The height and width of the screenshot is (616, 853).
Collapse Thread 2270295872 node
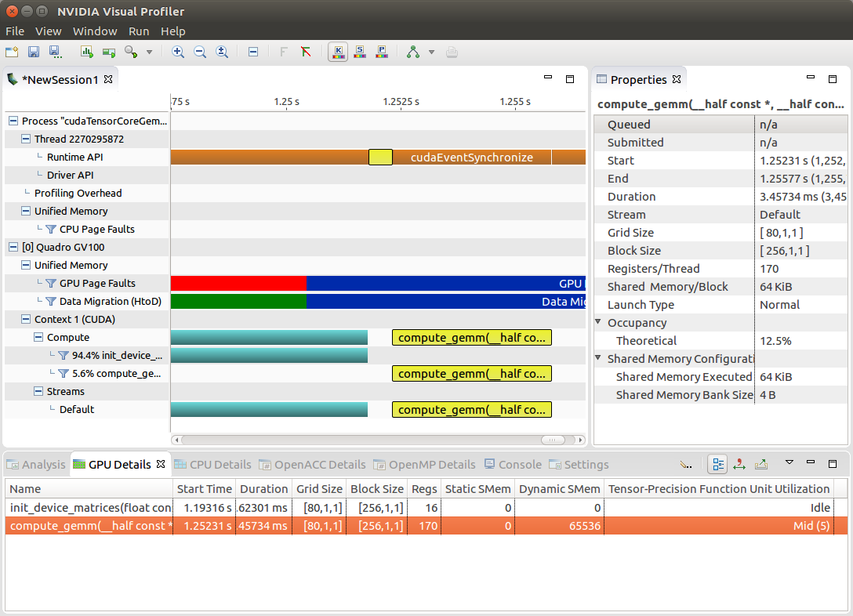(26, 139)
